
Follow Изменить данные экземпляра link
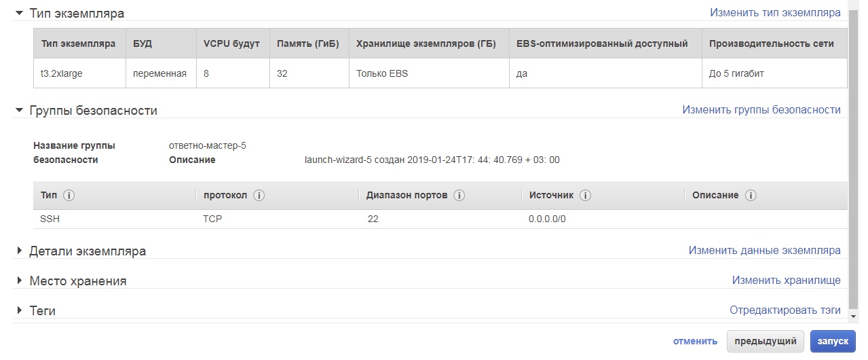point(765,250)
